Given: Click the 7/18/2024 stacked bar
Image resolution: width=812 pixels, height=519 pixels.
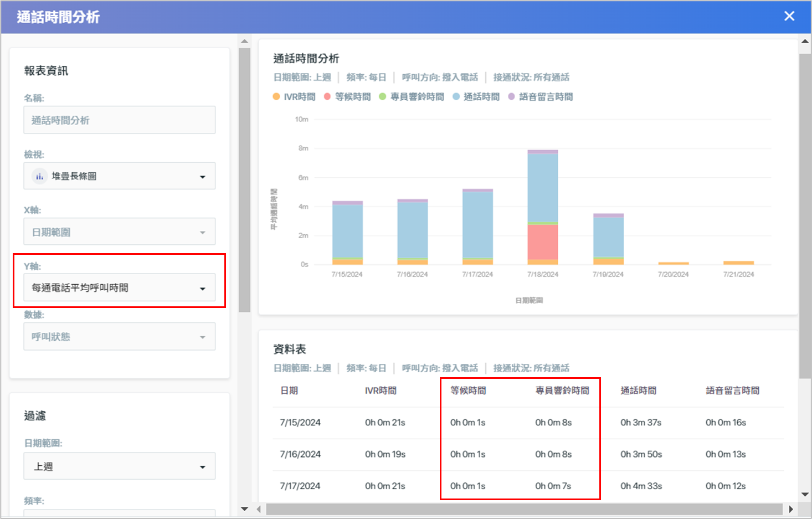Looking at the screenshot, I should click(543, 207).
